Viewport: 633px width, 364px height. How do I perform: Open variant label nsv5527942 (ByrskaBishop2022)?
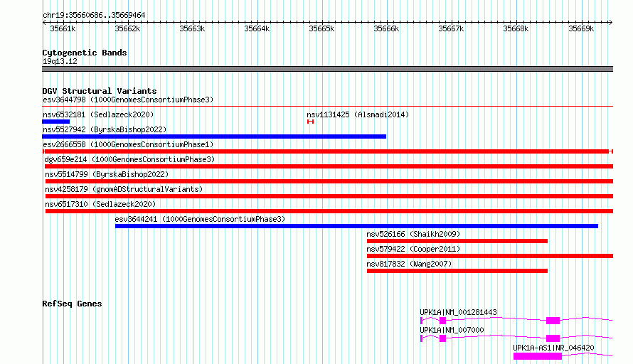point(105,129)
